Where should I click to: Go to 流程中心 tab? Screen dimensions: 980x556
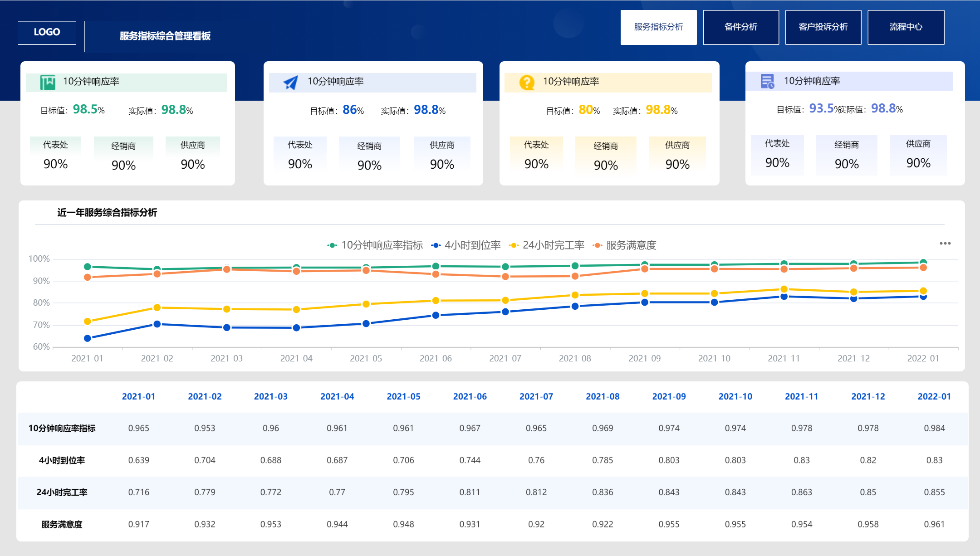pyautogui.click(x=906, y=27)
